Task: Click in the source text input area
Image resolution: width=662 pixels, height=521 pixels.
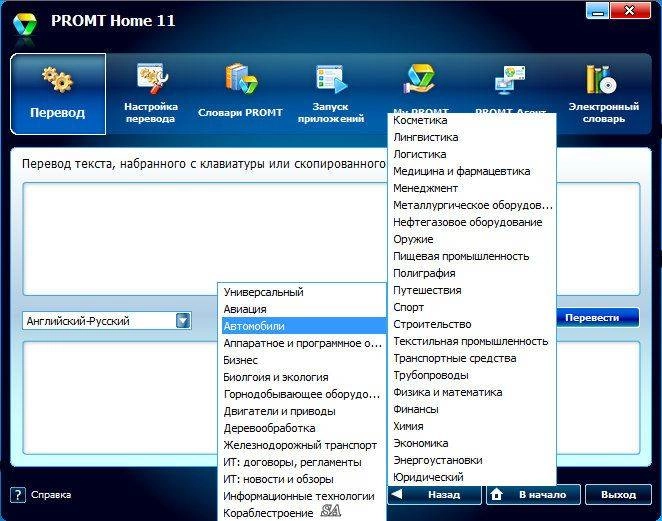Action: (205, 239)
